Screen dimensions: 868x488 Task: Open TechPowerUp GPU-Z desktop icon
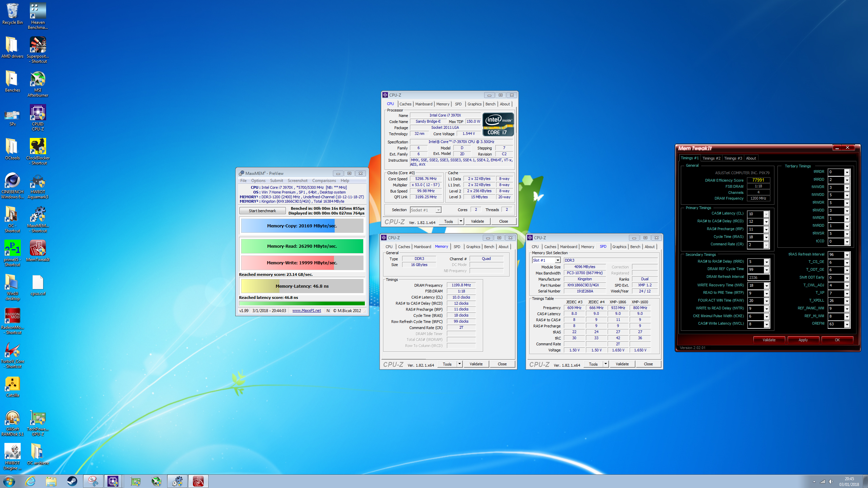click(38, 423)
